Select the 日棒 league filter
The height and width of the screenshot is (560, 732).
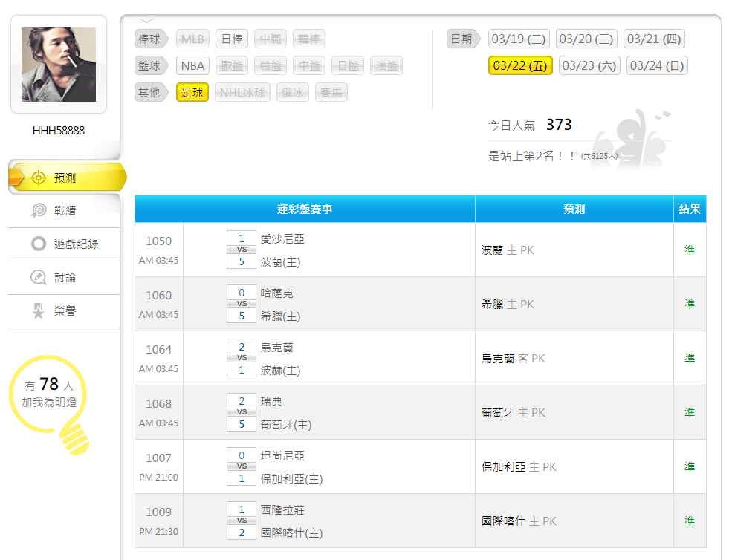pos(232,39)
